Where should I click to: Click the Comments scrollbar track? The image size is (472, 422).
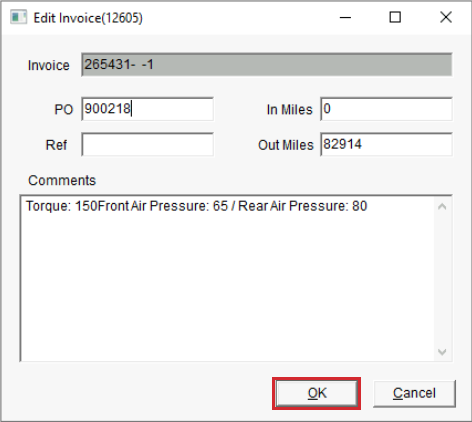tap(442, 279)
